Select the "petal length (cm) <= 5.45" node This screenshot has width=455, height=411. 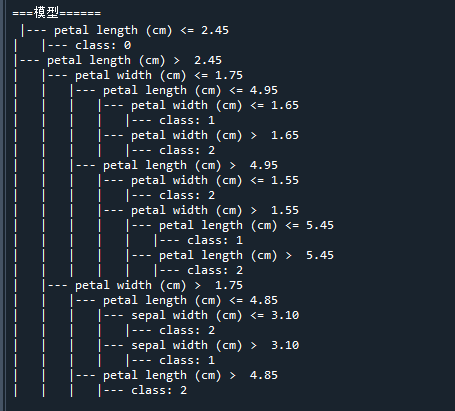(x=246, y=225)
